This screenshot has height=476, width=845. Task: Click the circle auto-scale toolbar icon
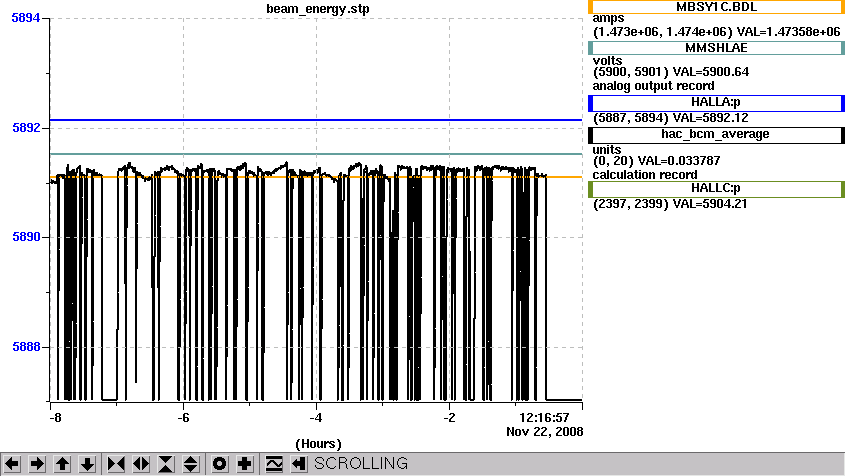[x=219, y=464]
